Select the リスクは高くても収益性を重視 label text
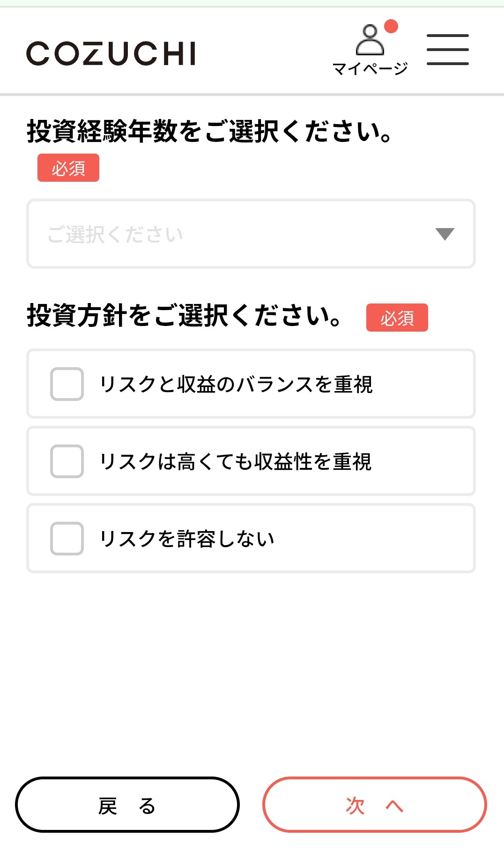This screenshot has width=504, height=851. pyautogui.click(x=236, y=462)
